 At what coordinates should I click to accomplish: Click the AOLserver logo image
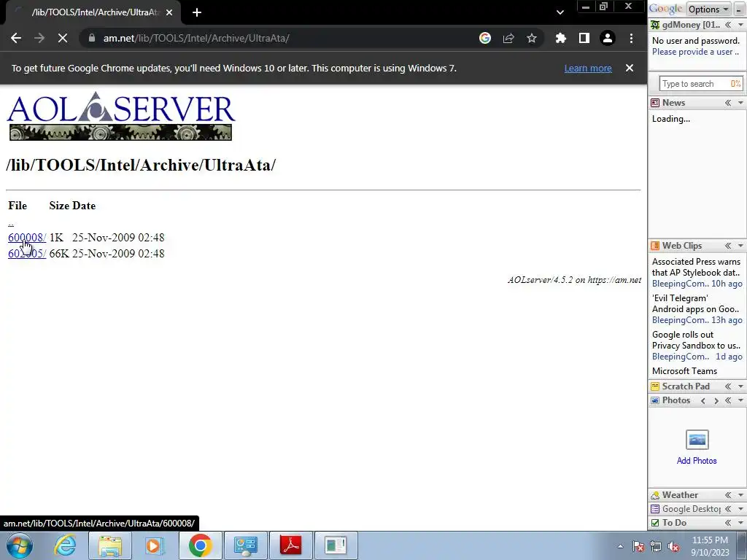[x=120, y=116]
